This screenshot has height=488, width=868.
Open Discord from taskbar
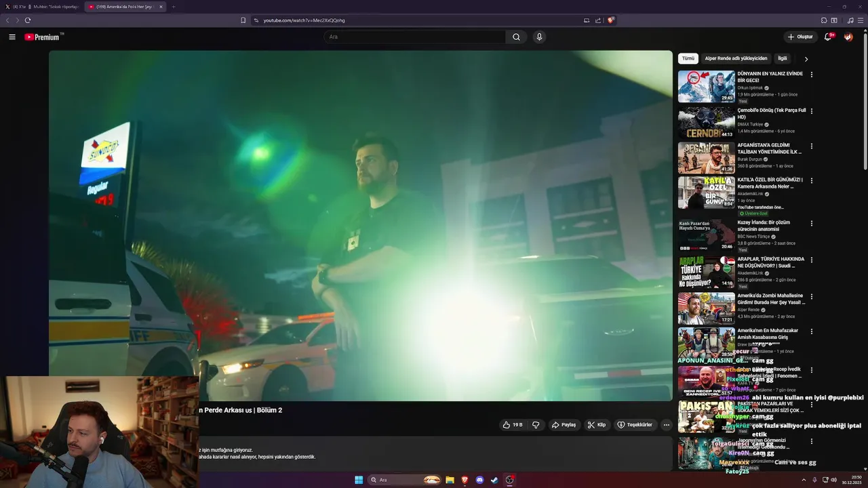tap(479, 480)
